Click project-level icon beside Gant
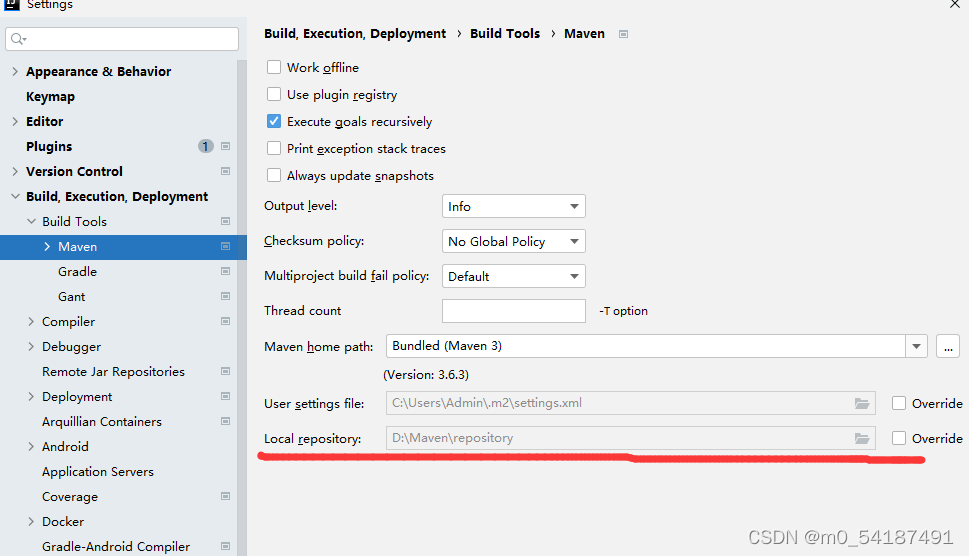The width and height of the screenshot is (969, 556). pos(226,297)
